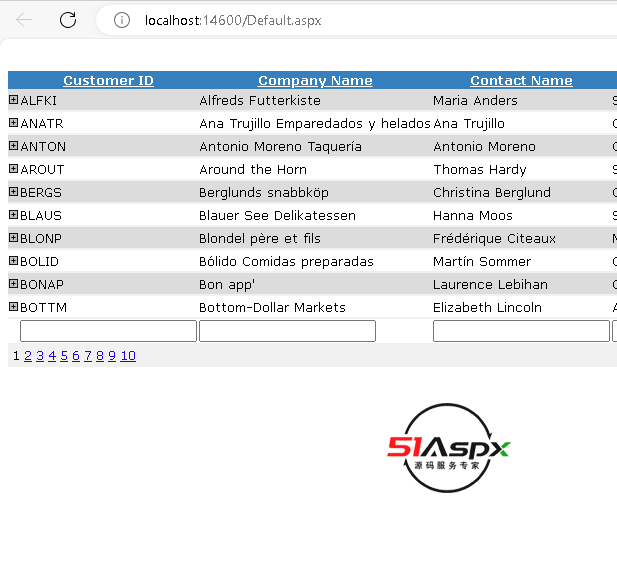Open site information icon in address bar

point(122,20)
